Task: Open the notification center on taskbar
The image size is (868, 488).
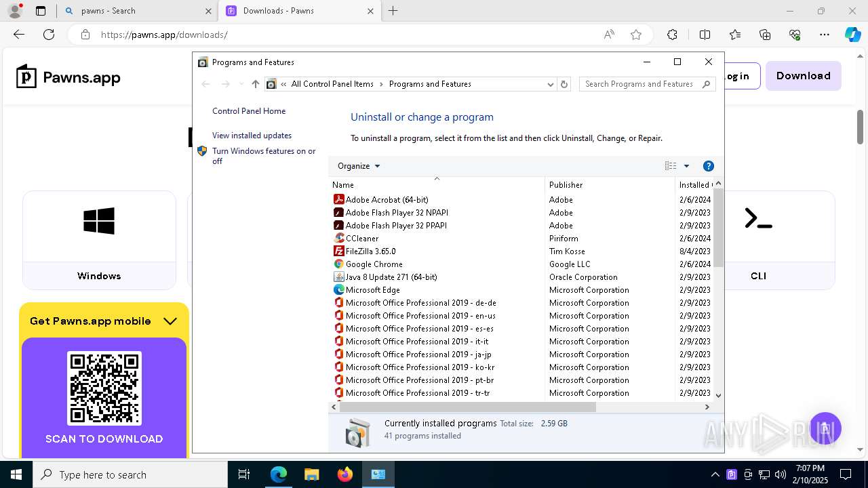Action: point(846,474)
